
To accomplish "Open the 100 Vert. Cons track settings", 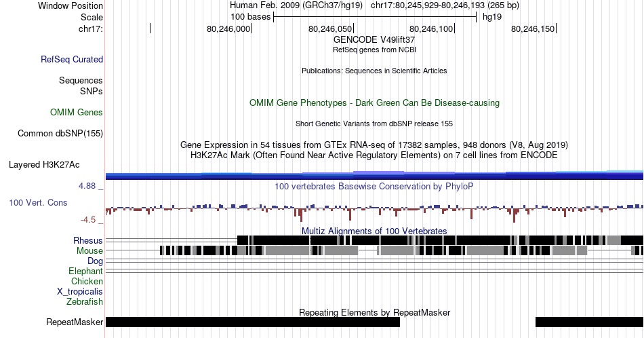I will pos(38,202).
